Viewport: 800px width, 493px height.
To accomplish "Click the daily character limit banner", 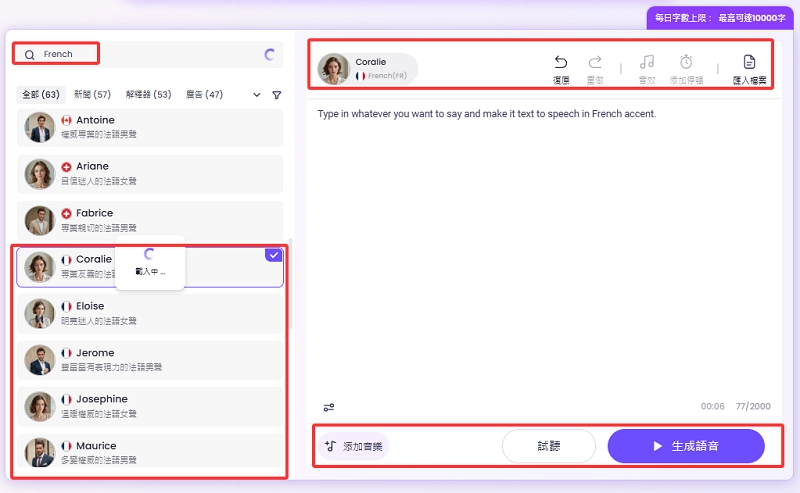I will point(720,18).
